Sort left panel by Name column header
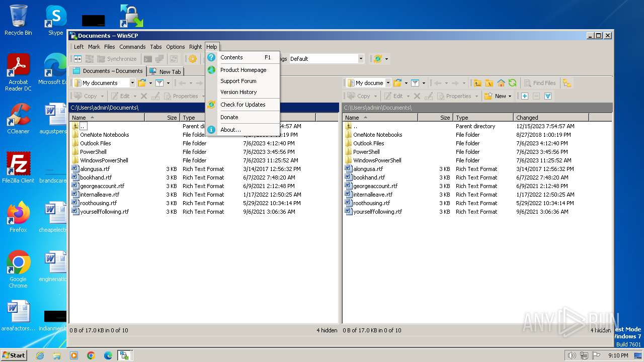The image size is (644, 362). (x=107, y=117)
